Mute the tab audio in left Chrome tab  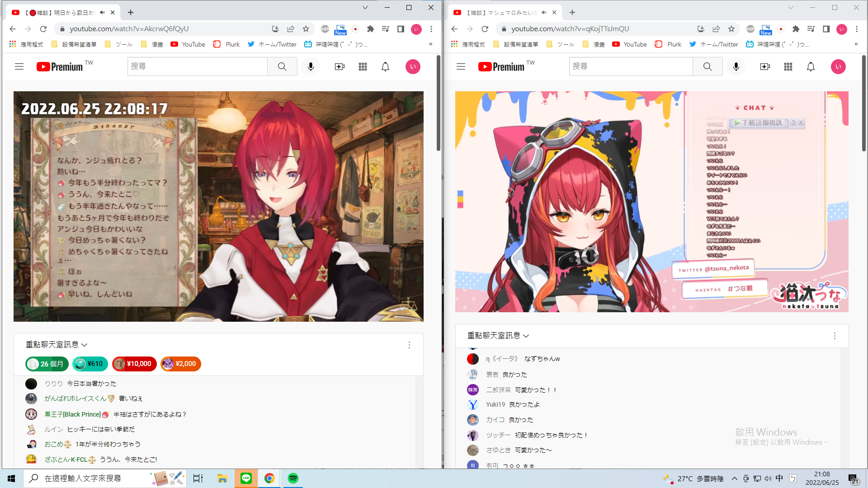point(102,13)
